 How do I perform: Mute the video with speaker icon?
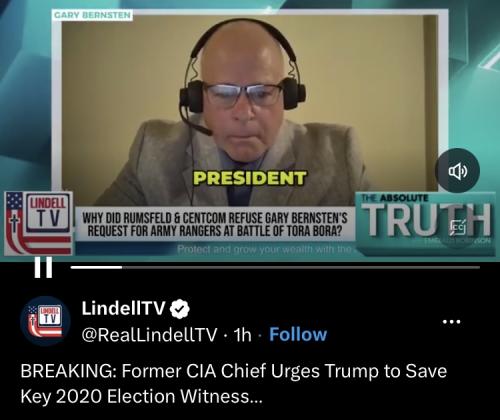[458, 171]
